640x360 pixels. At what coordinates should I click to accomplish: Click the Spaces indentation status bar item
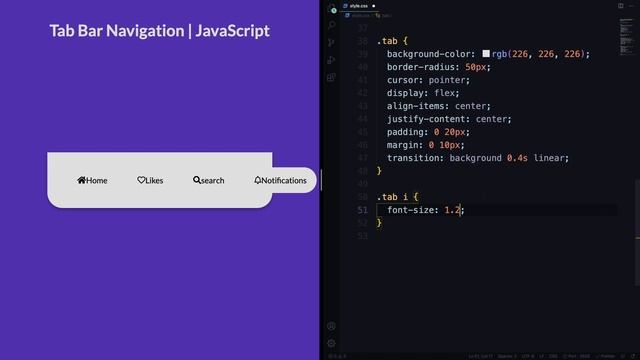click(507, 356)
